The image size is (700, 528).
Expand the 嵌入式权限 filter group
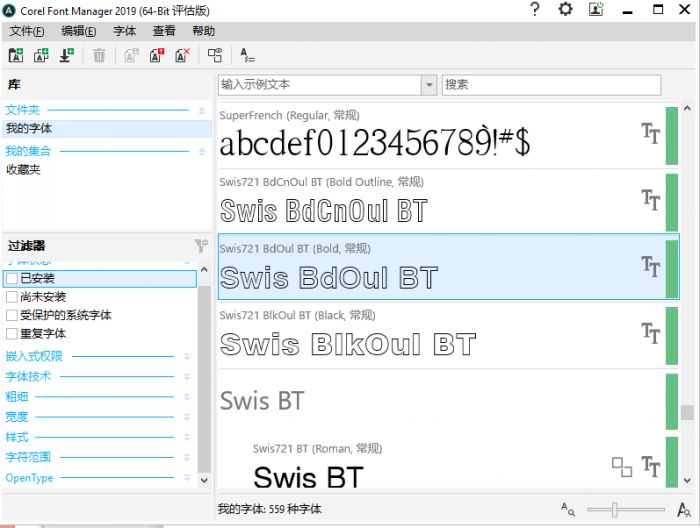coord(187,356)
